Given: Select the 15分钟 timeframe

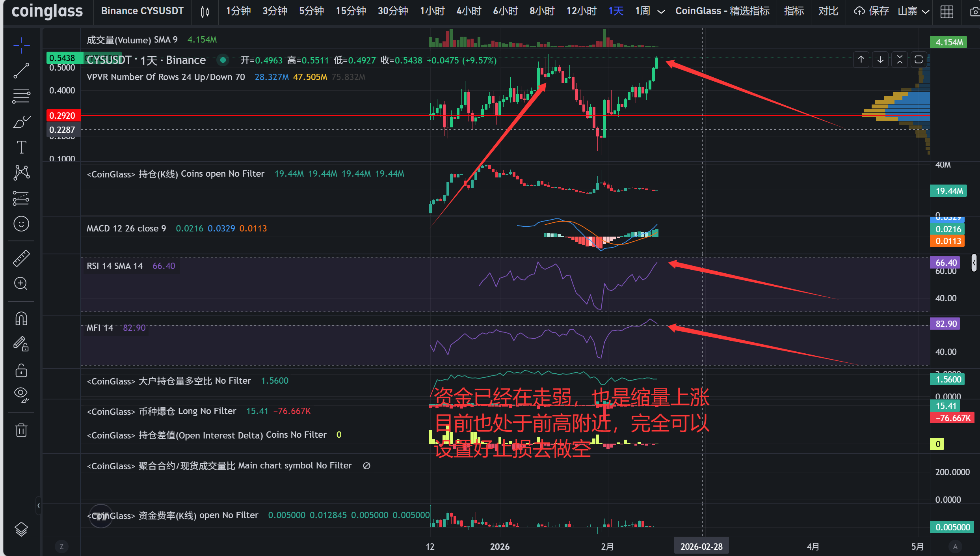Looking at the screenshot, I should (351, 11).
